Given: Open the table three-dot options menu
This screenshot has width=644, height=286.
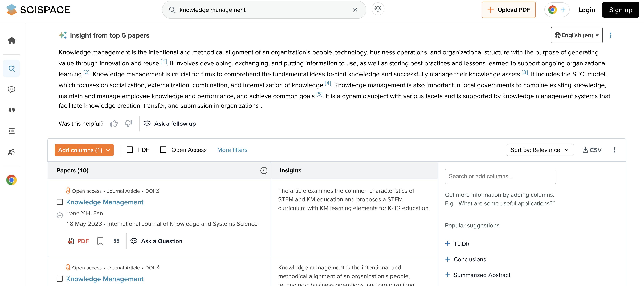Looking at the screenshot, I should coord(614,150).
